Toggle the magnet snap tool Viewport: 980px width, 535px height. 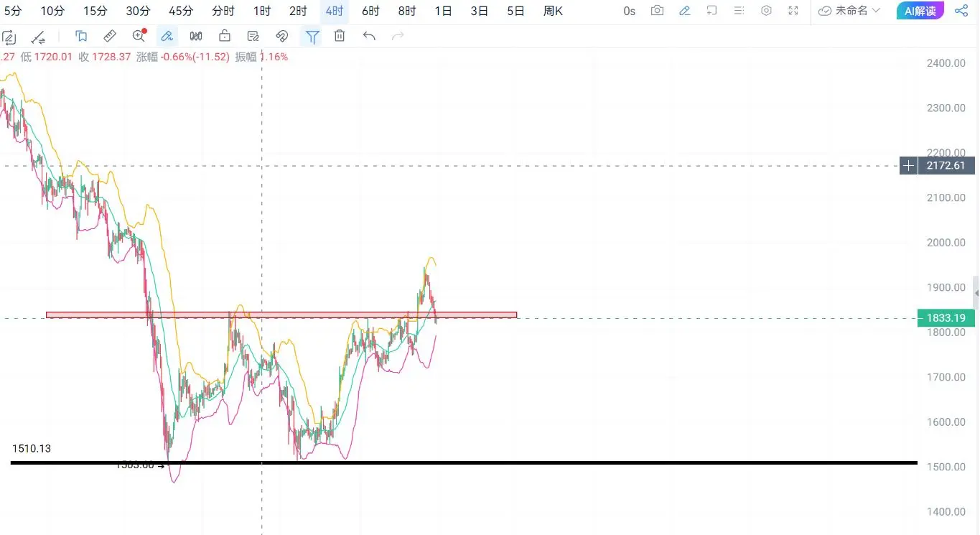point(282,36)
